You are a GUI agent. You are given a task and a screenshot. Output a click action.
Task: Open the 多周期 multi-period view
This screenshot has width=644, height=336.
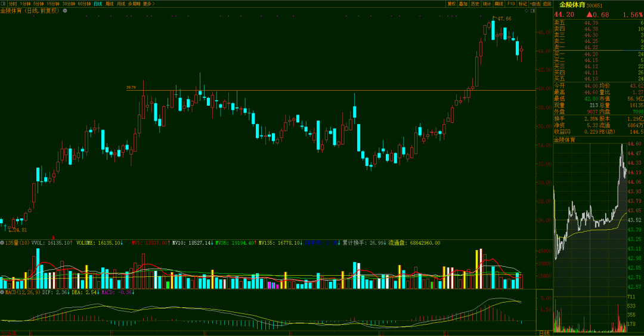tap(134, 4)
